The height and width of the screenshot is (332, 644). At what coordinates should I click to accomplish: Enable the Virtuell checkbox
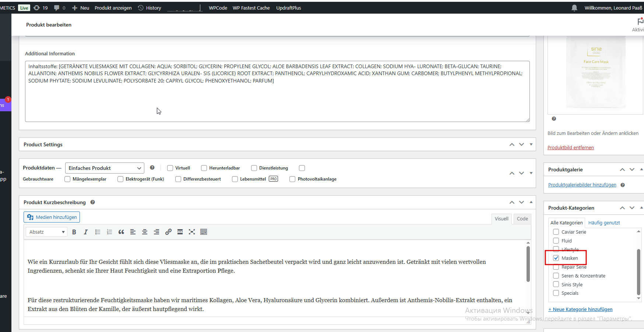click(170, 168)
